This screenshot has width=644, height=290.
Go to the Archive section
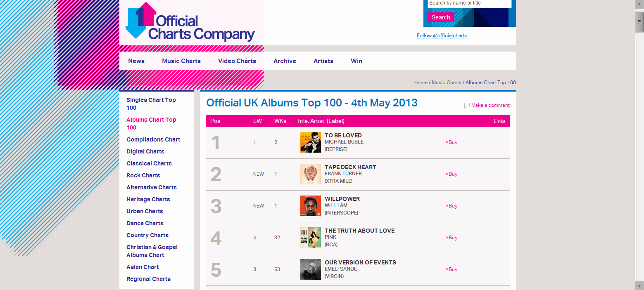285,61
